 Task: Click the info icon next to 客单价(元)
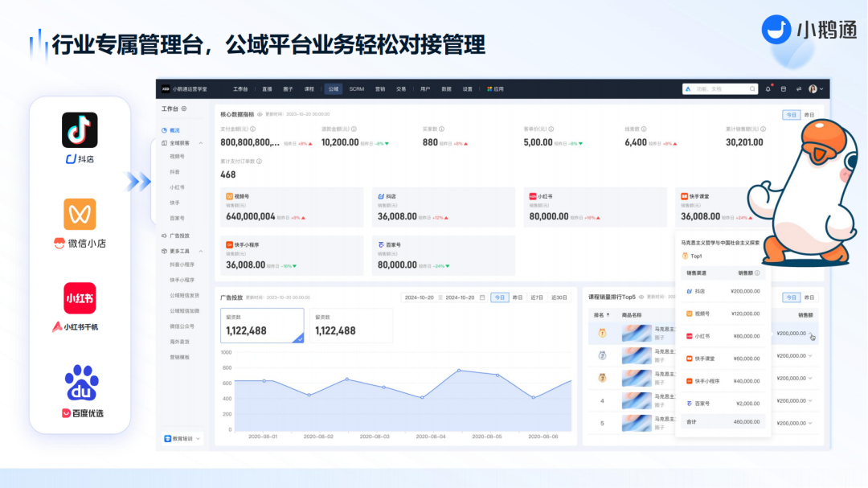(551, 129)
